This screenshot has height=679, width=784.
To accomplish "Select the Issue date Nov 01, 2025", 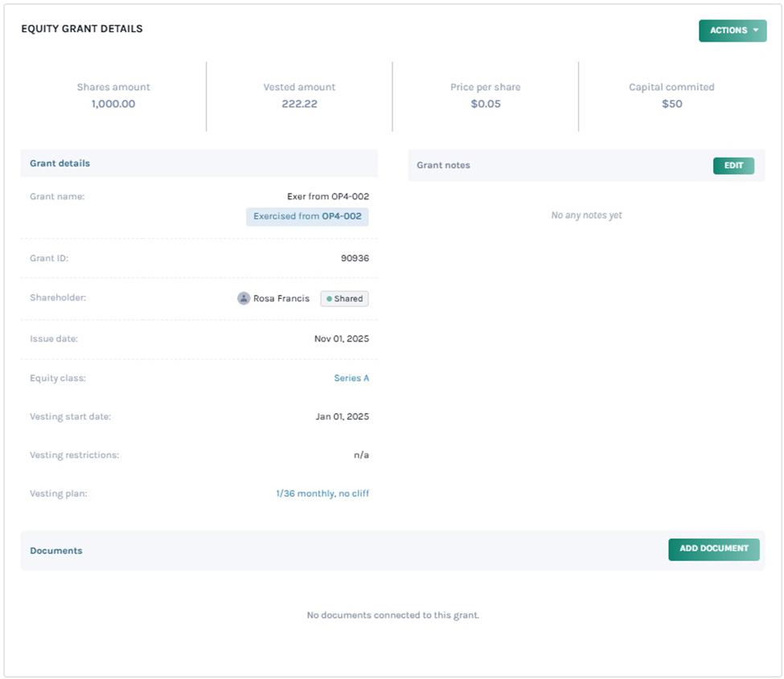I will click(x=341, y=339).
